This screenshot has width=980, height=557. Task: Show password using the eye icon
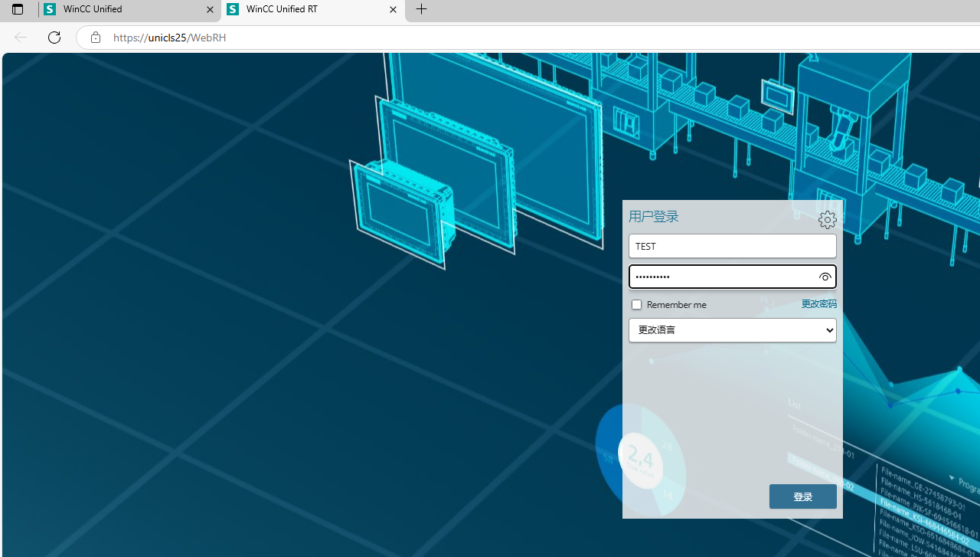coord(825,277)
